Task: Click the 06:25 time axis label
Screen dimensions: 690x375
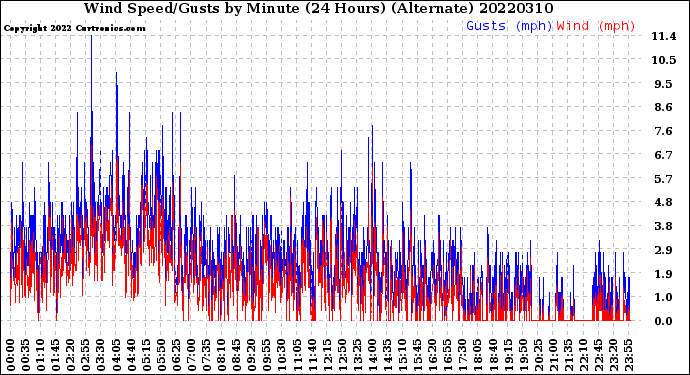Action: 176,355
